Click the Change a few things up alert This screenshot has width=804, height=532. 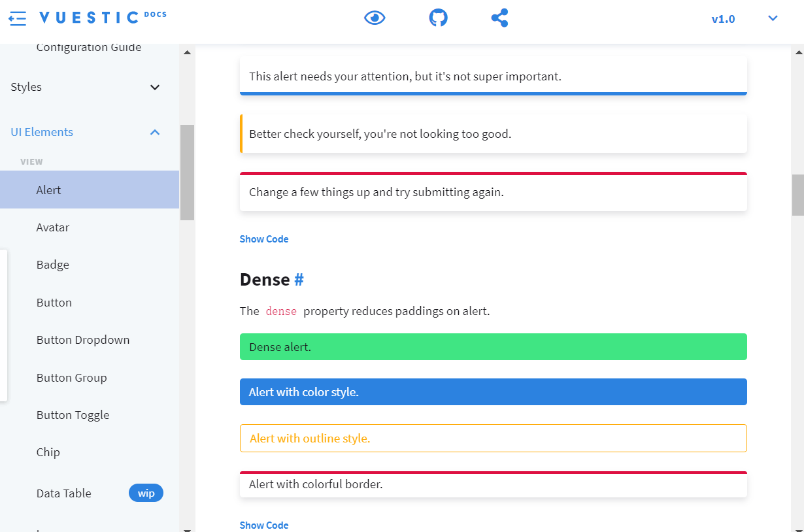pyautogui.click(x=494, y=191)
